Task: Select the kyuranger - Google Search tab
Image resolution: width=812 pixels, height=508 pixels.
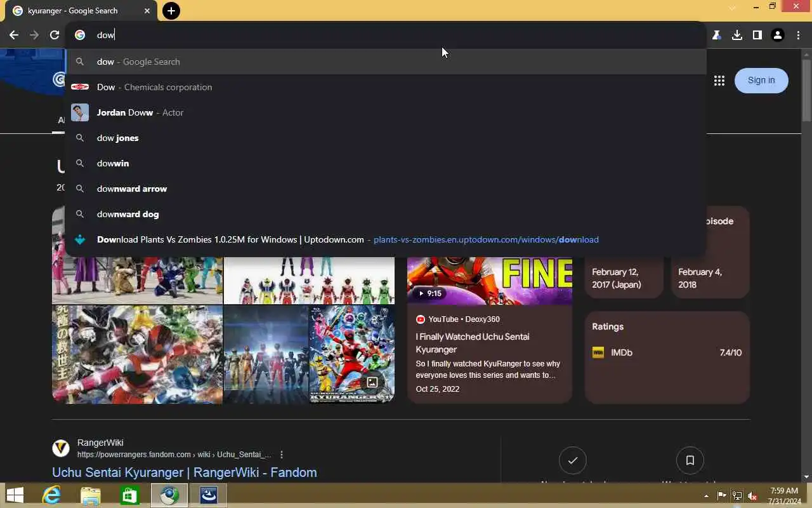Action: [81, 11]
